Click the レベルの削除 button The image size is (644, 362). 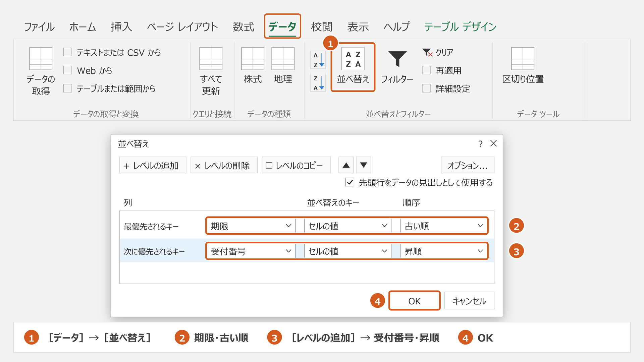tap(224, 165)
